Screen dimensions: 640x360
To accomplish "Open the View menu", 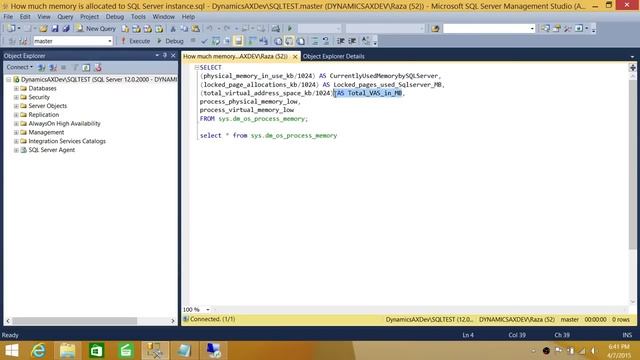I will (x=44, y=17).
